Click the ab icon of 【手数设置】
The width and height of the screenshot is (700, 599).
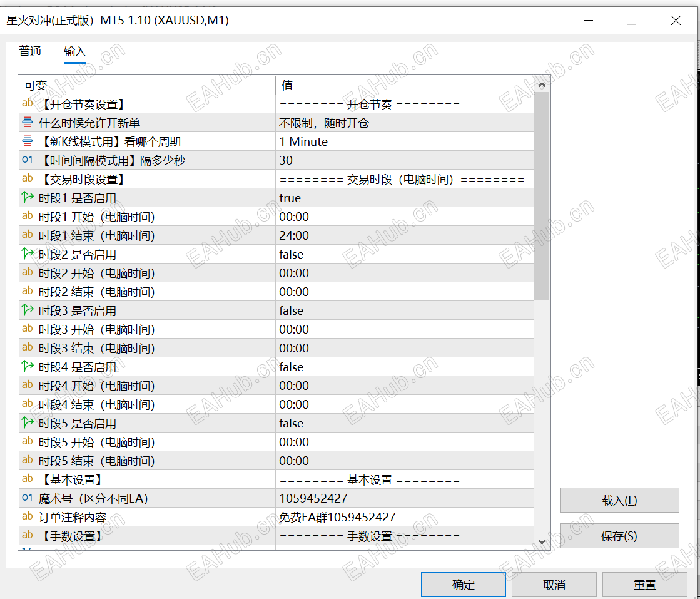(x=28, y=535)
